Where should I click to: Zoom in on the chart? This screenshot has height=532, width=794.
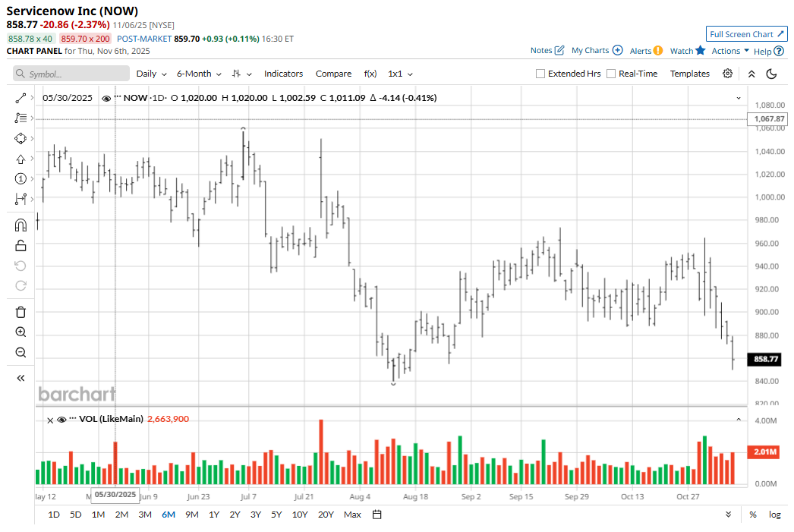click(x=20, y=332)
